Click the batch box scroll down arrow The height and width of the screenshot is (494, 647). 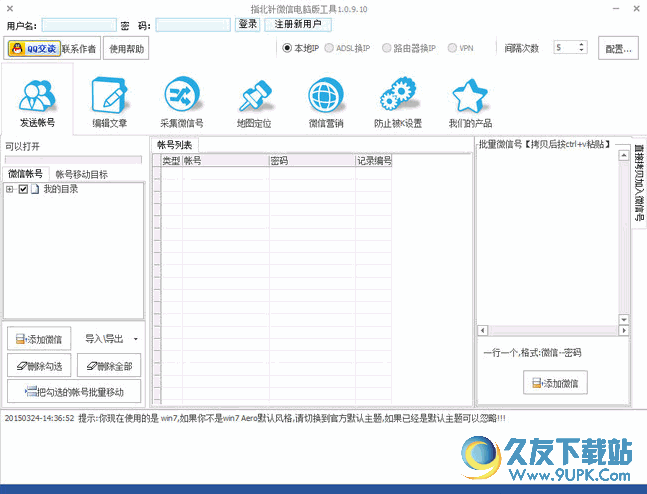pyautogui.click(x=623, y=319)
